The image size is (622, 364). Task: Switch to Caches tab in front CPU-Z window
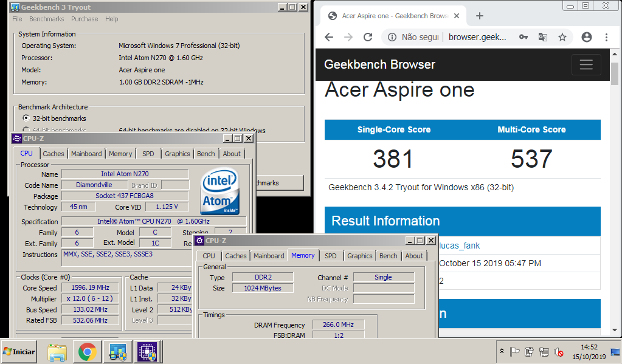236,256
